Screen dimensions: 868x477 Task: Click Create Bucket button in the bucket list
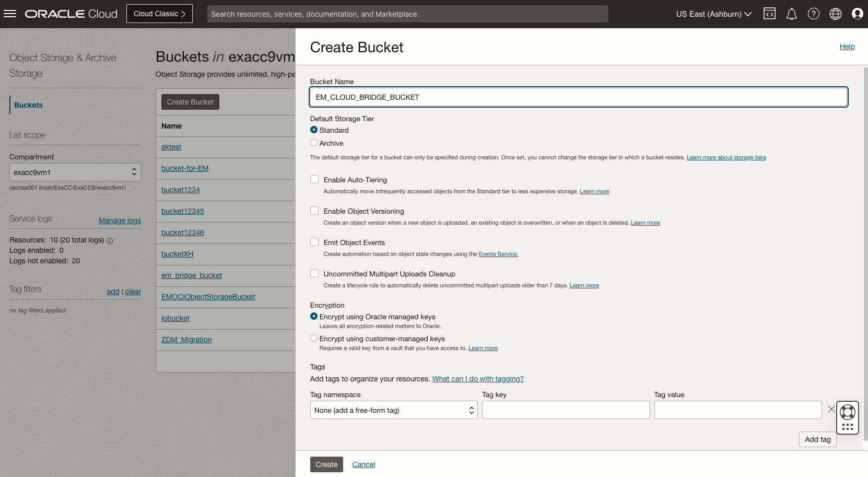[190, 102]
